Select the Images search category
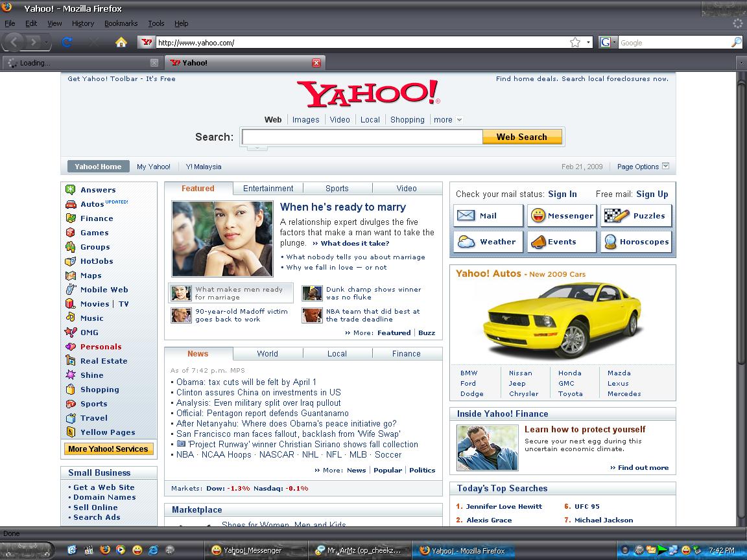Viewport: 747px width, 560px height. point(306,119)
